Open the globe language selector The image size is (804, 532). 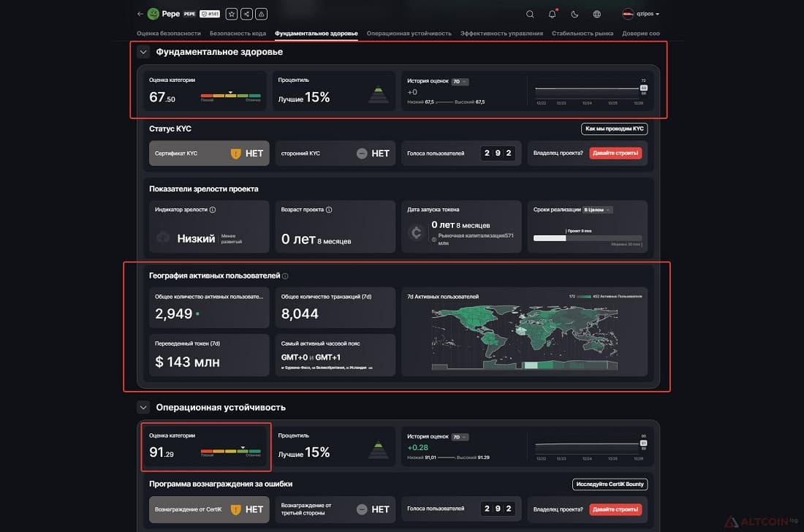pyautogui.click(x=597, y=15)
